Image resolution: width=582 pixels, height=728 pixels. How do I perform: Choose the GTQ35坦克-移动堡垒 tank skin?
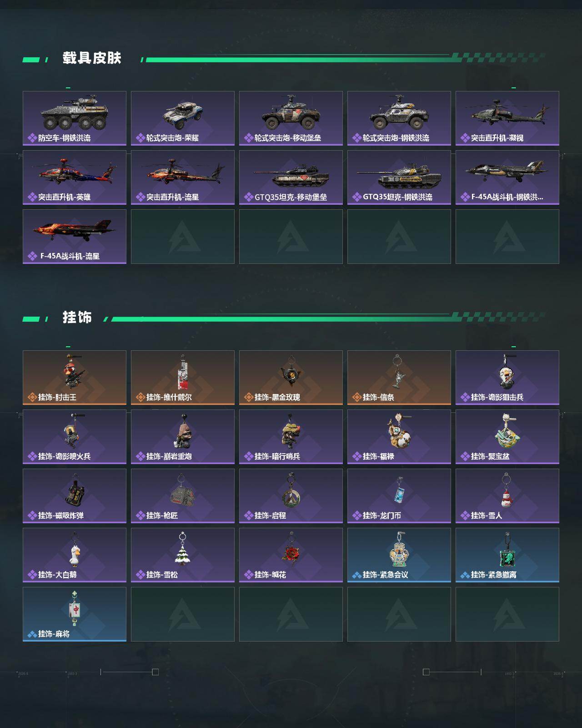(x=291, y=177)
